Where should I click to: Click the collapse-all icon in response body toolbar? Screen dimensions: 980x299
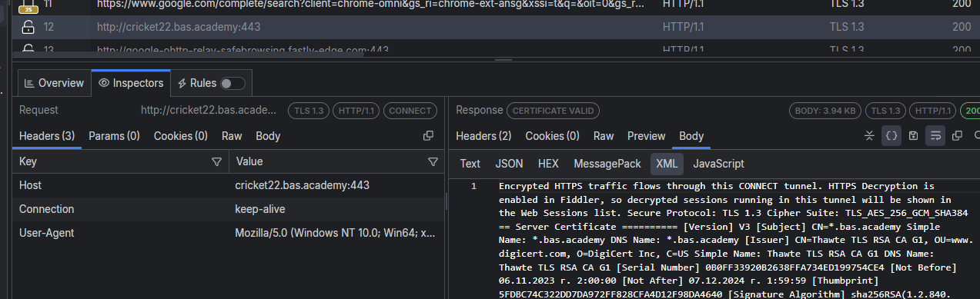(x=870, y=136)
